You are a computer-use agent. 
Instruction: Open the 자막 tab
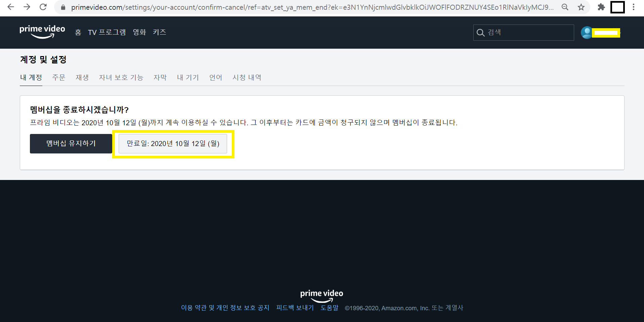[160, 78]
